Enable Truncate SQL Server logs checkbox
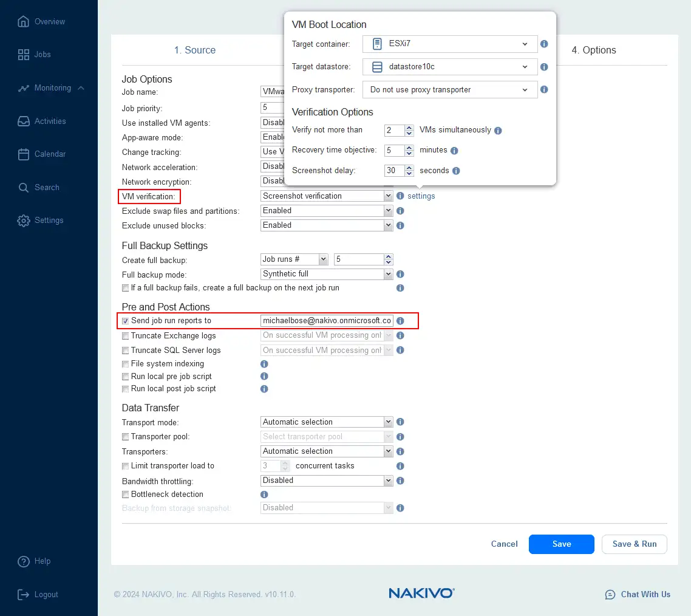691x616 pixels. (126, 351)
